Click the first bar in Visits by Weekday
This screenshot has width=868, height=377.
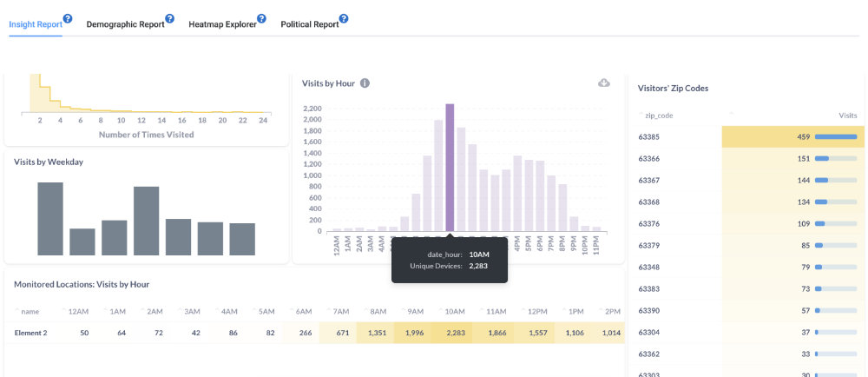click(50, 218)
